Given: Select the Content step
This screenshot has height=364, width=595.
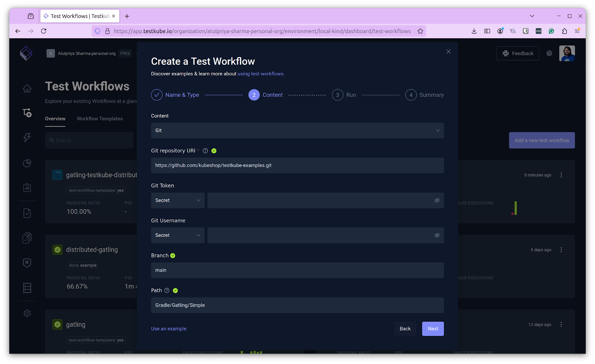Looking at the screenshot, I should [266, 95].
